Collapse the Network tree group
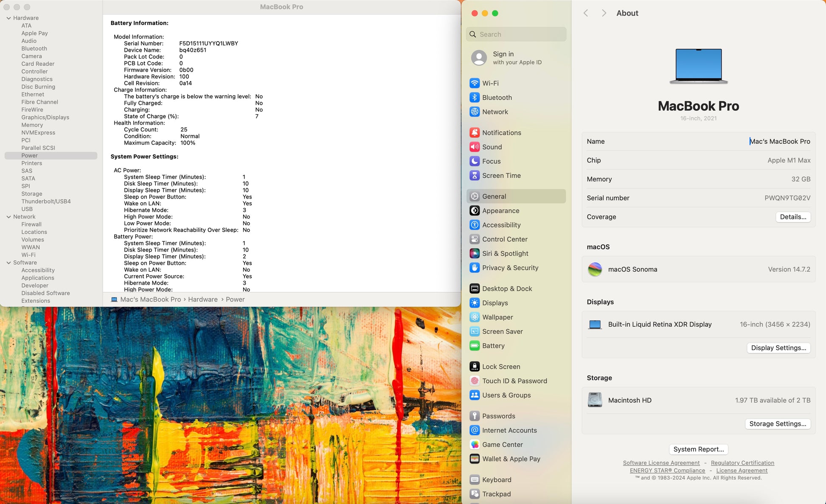 (8, 217)
